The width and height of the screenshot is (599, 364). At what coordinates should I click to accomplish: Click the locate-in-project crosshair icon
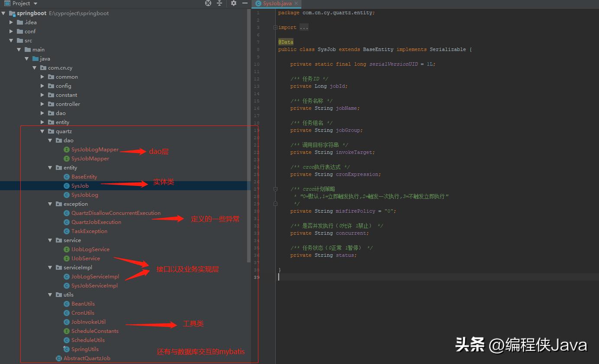(208, 3)
